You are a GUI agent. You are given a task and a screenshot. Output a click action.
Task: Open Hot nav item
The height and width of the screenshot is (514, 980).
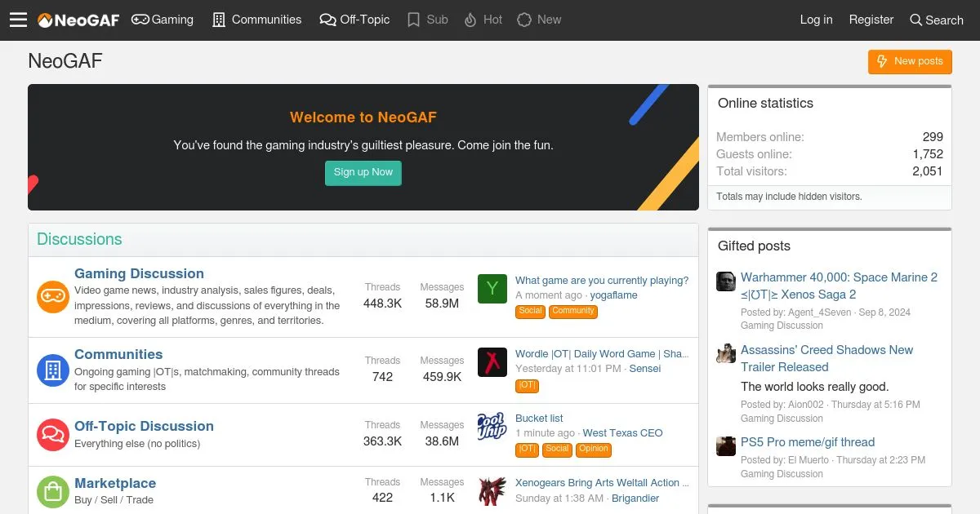483,20
